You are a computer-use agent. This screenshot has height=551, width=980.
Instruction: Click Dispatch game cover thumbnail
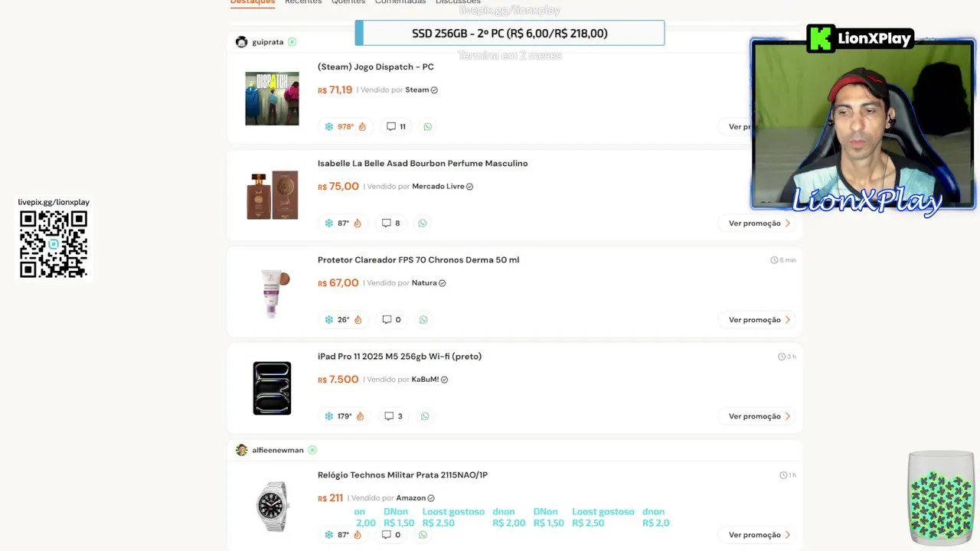(272, 99)
